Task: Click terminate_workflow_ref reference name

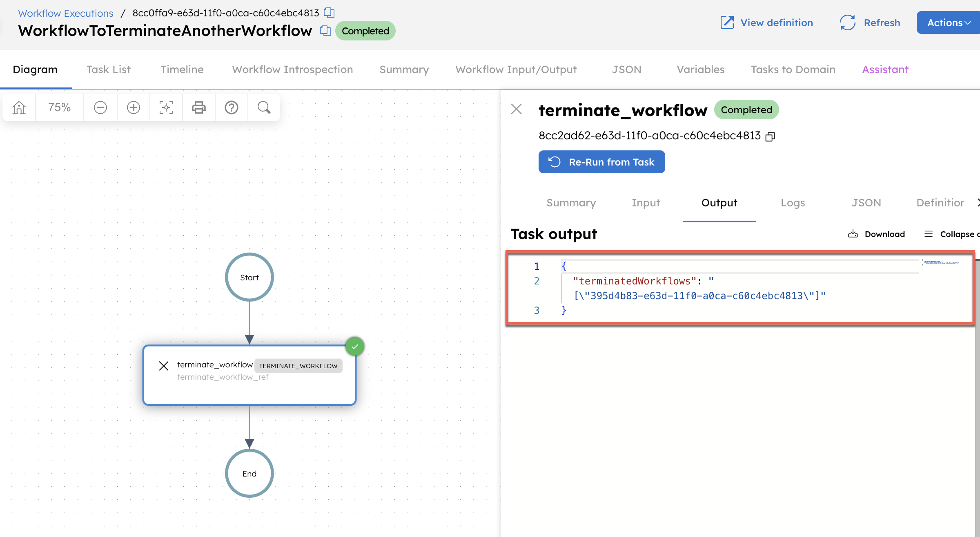Action: click(223, 377)
